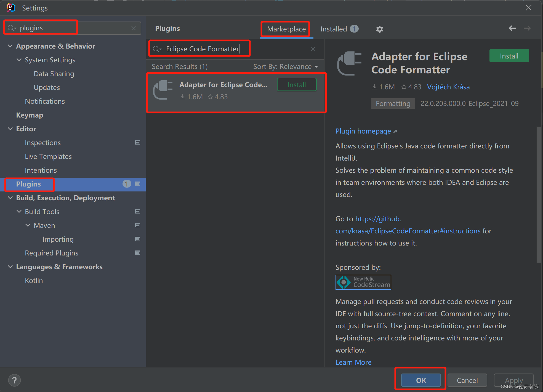Collapse the Build, Execution, Deployment section
Image resolution: width=543 pixels, height=392 pixels.
click(x=10, y=198)
